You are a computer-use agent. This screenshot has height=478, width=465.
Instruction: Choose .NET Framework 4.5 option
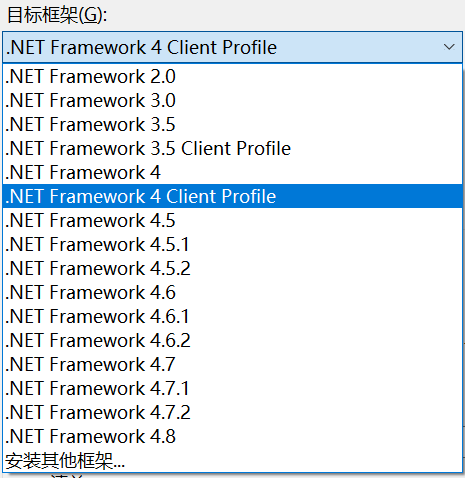tap(232, 220)
